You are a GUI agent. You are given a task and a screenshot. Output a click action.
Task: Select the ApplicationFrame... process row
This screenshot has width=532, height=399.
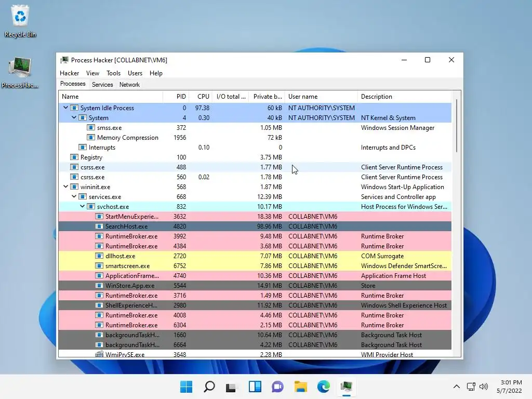[255, 275]
